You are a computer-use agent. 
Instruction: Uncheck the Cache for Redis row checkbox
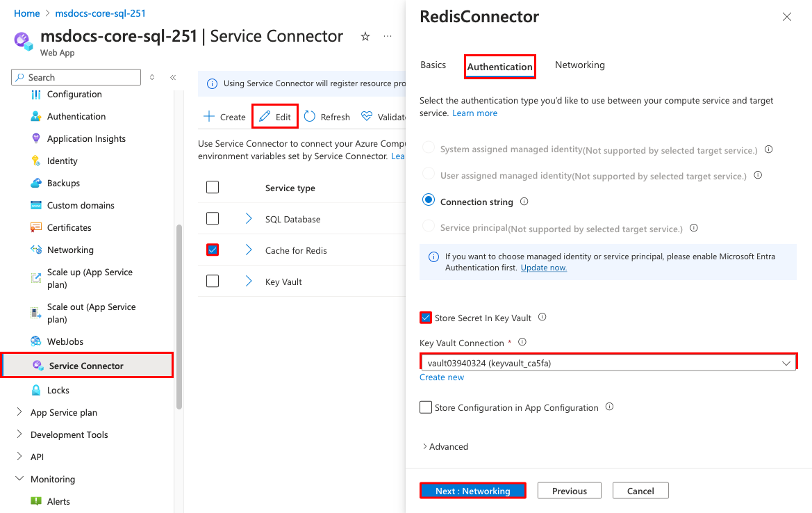pyautogui.click(x=212, y=250)
